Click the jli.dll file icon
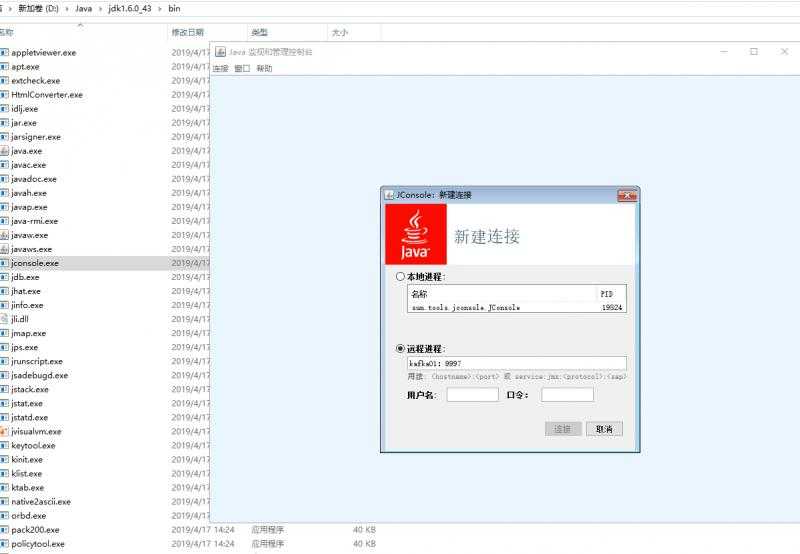Image resolution: width=800 pixels, height=554 pixels. click(5, 319)
